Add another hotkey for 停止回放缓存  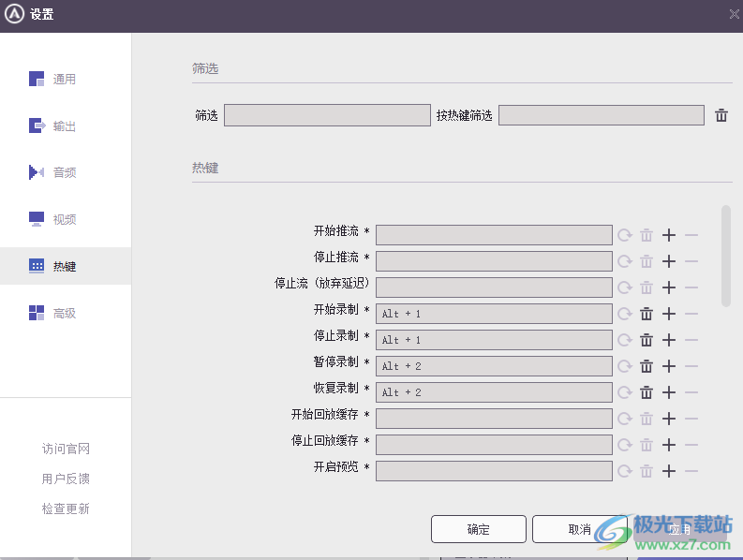coord(669,445)
